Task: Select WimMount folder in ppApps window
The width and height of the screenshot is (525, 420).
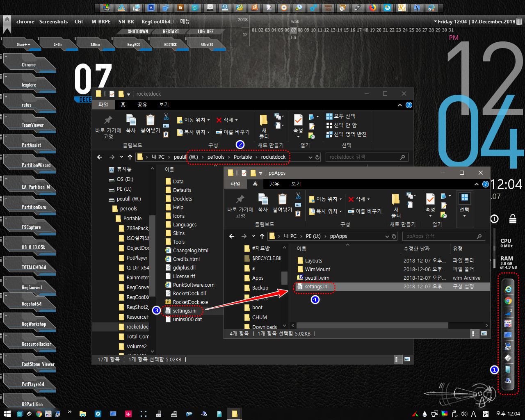Action: pyautogui.click(x=317, y=269)
